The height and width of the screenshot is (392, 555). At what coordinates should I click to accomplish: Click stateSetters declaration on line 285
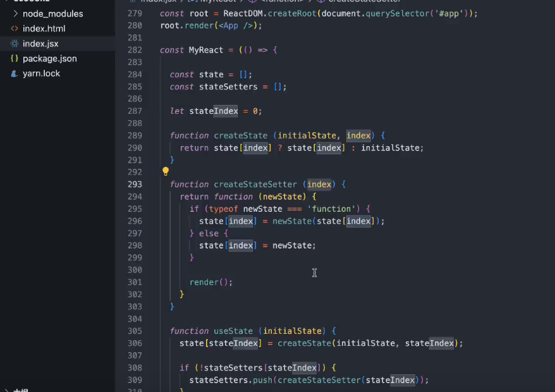click(x=228, y=87)
